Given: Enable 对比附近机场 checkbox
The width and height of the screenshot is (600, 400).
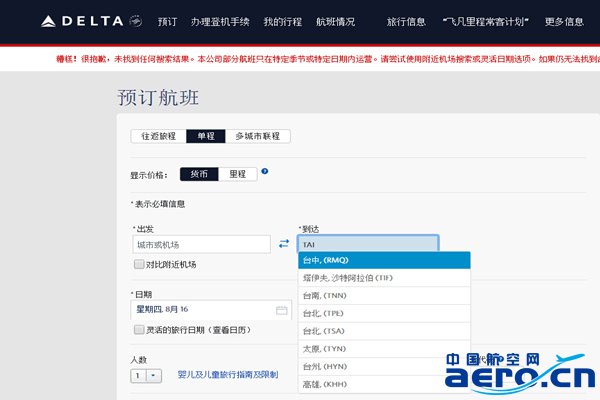Looking at the screenshot, I should click(139, 264).
